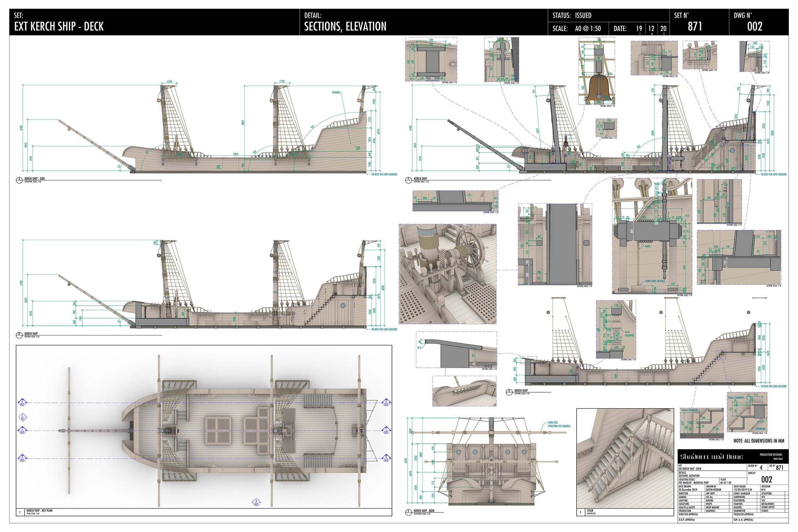Click the 'KERCH SHIP - SIDE' view A label
Screen dimensions: 798x532
(34, 179)
